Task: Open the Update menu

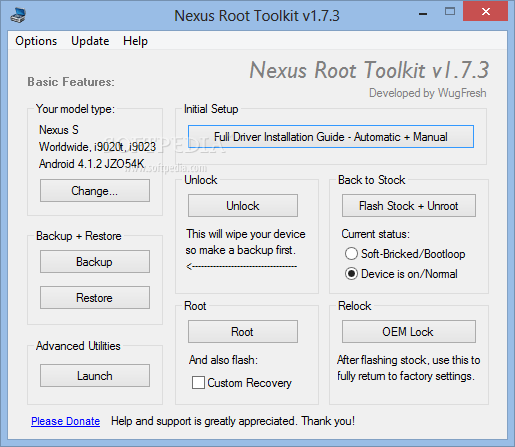Action: click(90, 41)
